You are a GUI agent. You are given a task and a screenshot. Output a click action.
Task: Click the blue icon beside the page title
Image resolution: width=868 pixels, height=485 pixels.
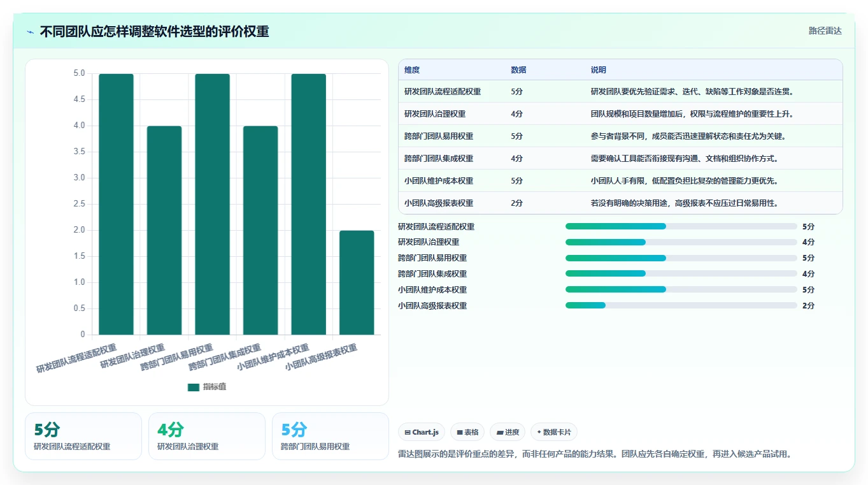[31, 32]
